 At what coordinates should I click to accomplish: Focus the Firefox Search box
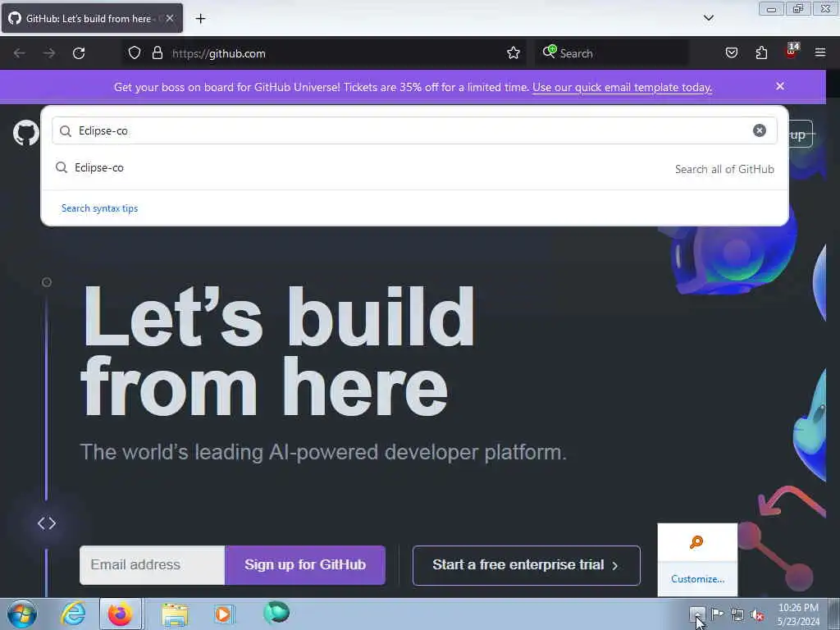612,53
